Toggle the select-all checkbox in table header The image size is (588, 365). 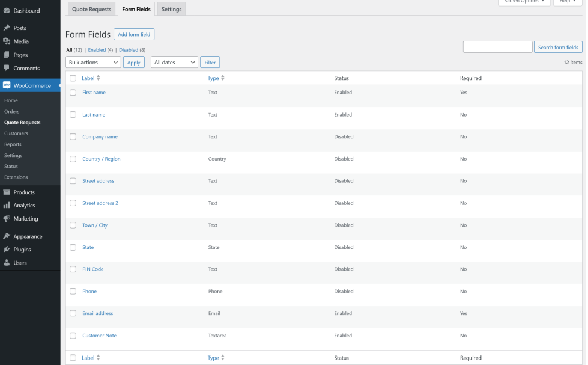click(x=73, y=78)
